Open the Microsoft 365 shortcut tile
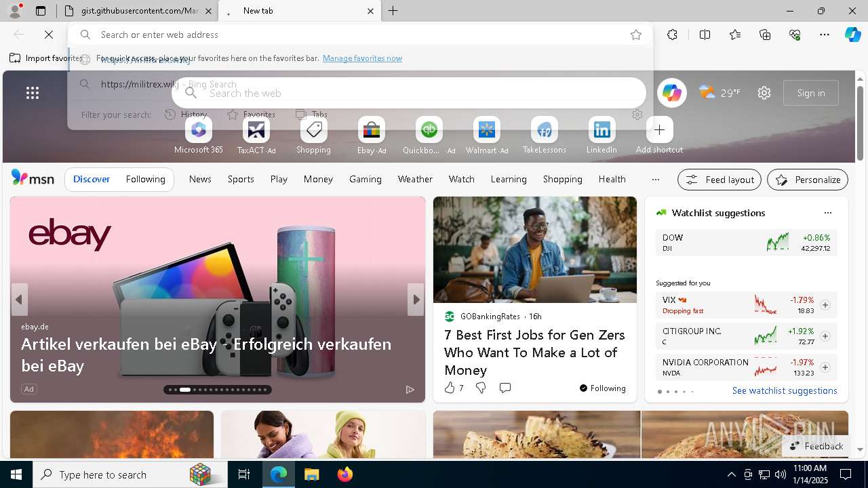The height and width of the screenshot is (488, 868). [x=198, y=136]
